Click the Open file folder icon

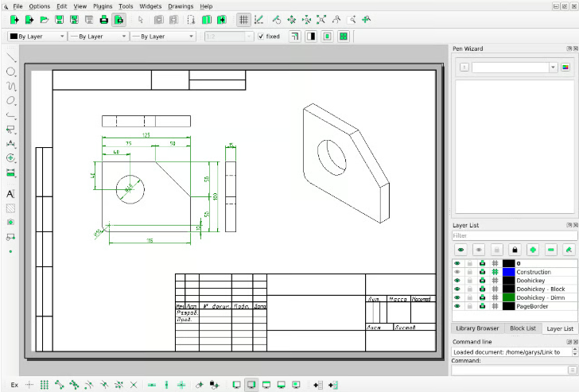(45, 19)
